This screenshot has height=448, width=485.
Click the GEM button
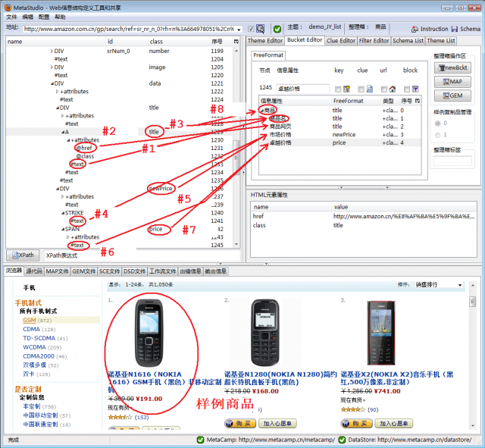pyautogui.click(x=452, y=96)
